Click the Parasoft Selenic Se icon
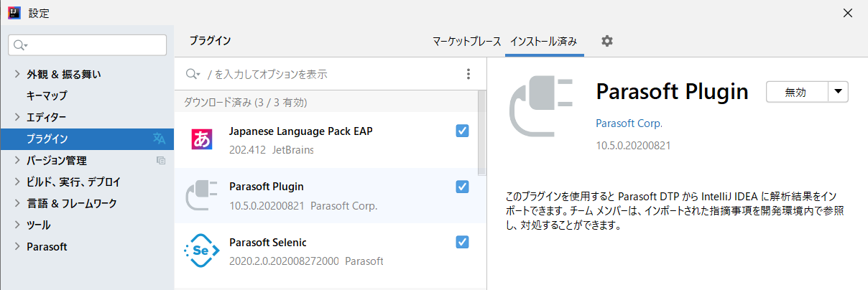Screen dimensions: 868x290 coord(202,251)
